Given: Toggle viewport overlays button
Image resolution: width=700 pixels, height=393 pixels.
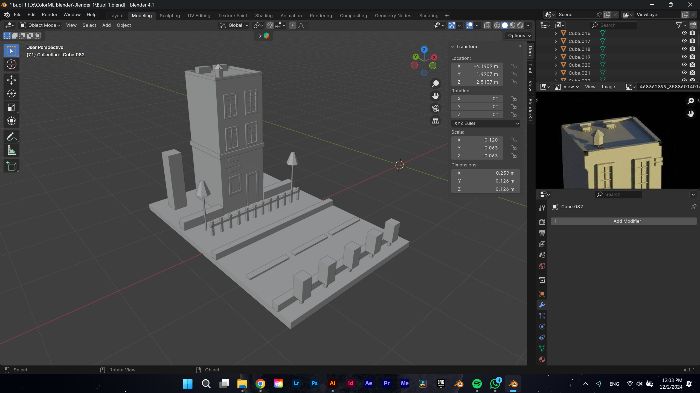Looking at the screenshot, I should (x=469, y=25).
